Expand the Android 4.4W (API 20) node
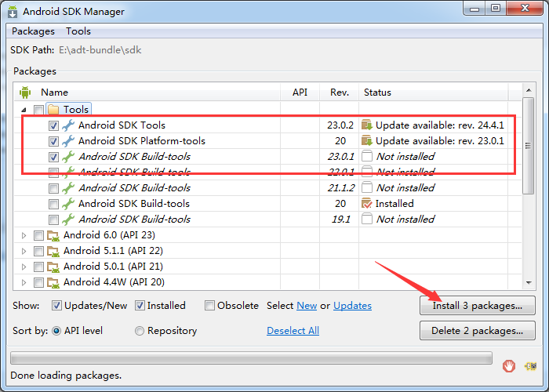This screenshot has height=392, width=549. [x=24, y=282]
